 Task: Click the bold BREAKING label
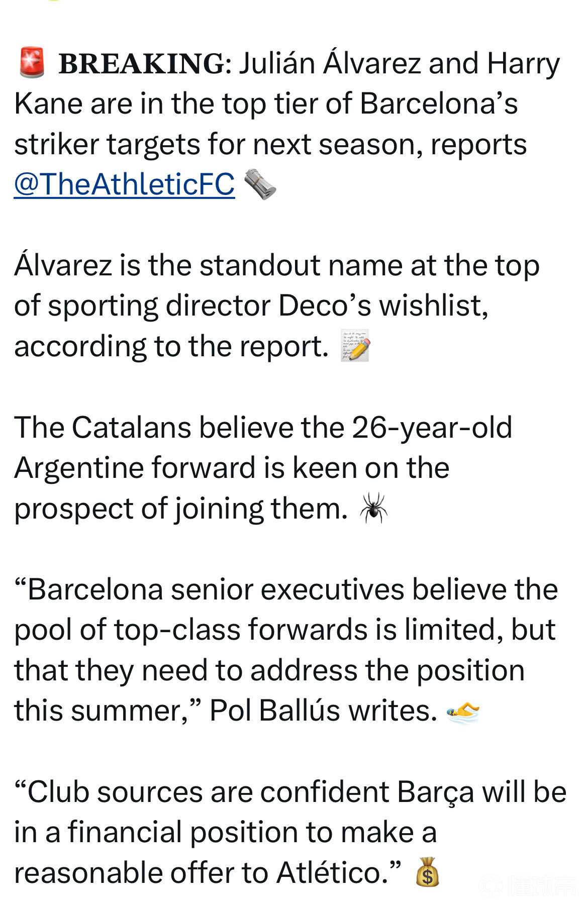142,64
